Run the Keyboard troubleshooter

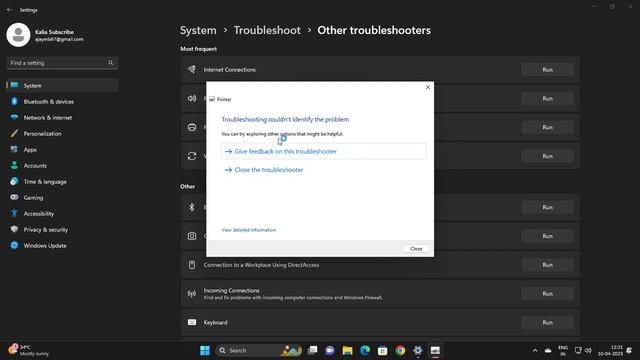tap(547, 322)
